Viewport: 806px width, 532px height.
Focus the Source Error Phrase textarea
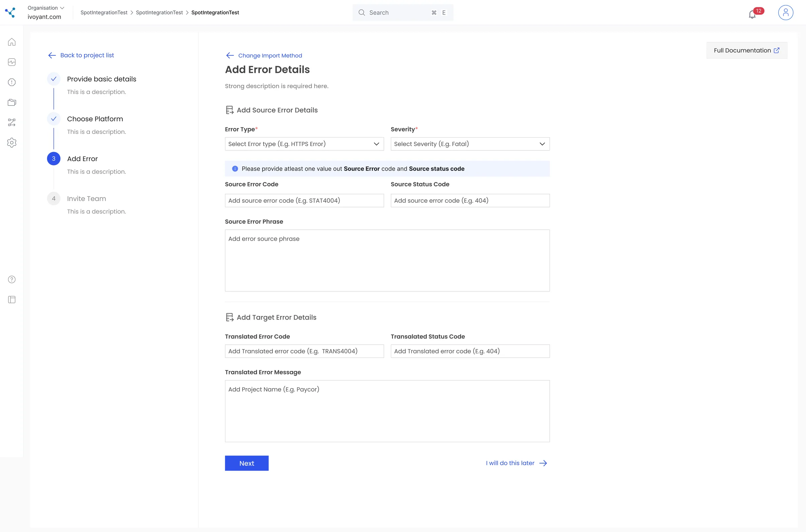[387, 260]
